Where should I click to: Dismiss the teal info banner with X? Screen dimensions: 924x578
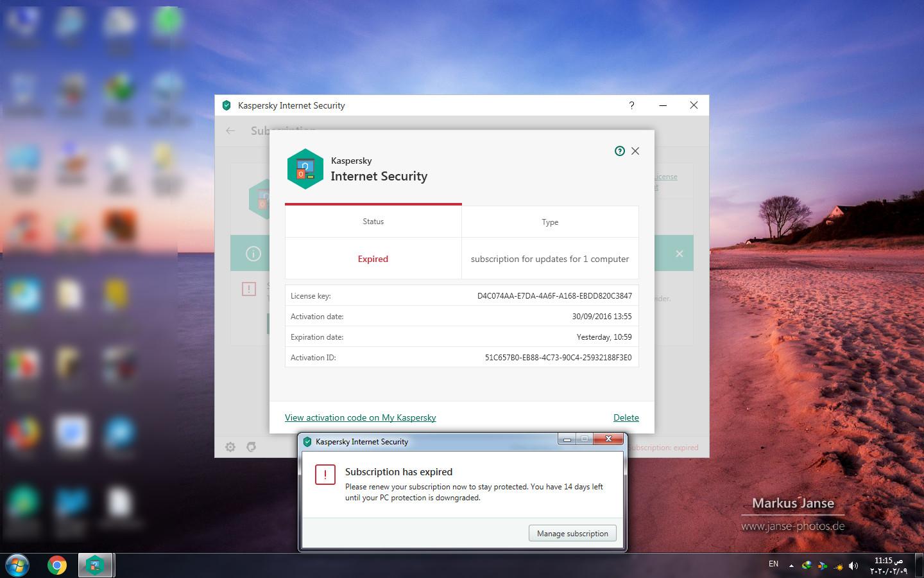680,254
